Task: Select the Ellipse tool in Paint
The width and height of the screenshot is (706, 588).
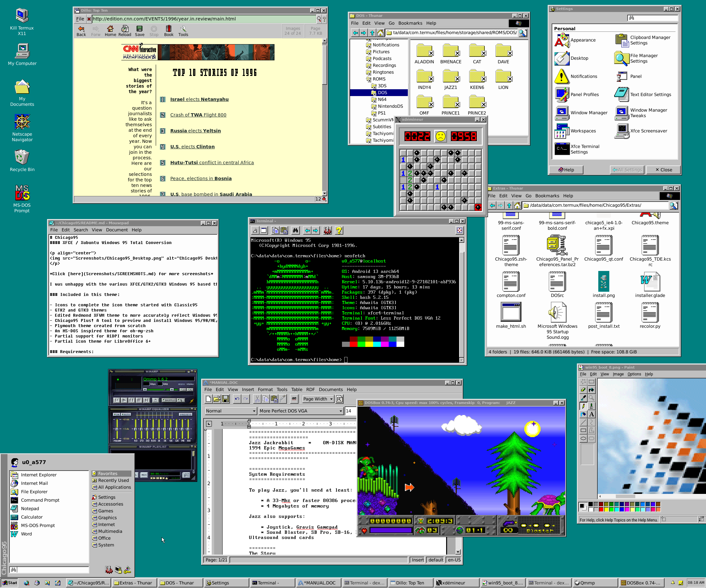Action: 583,438
